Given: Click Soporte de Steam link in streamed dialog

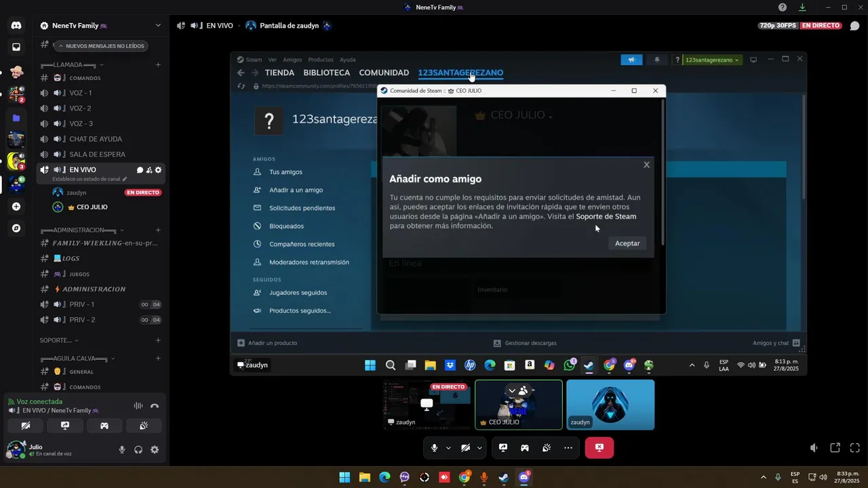Looking at the screenshot, I should (x=606, y=217).
